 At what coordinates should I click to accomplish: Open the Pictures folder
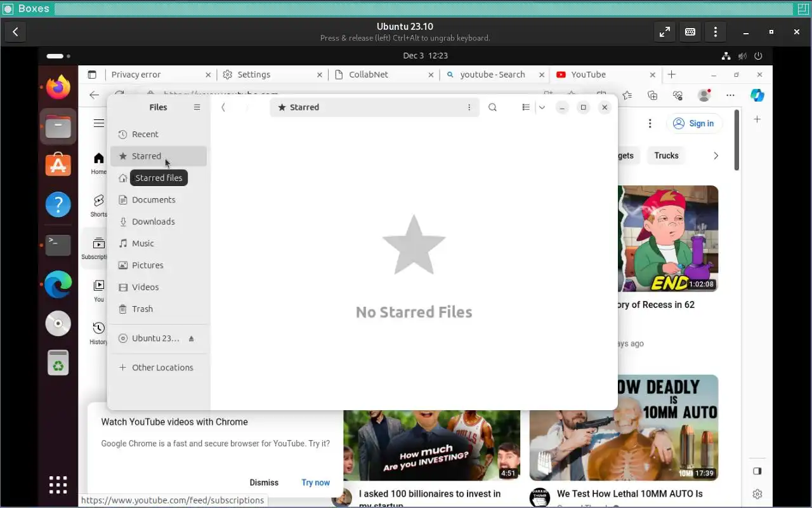(x=159, y=265)
